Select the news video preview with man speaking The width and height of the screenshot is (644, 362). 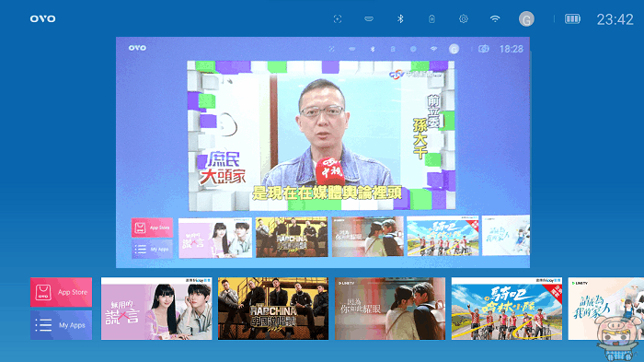[x=321, y=135]
